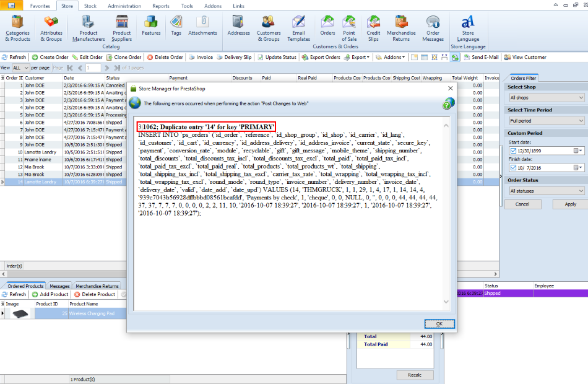
Task: Click OK to dismiss the error dialog
Action: click(x=439, y=323)
